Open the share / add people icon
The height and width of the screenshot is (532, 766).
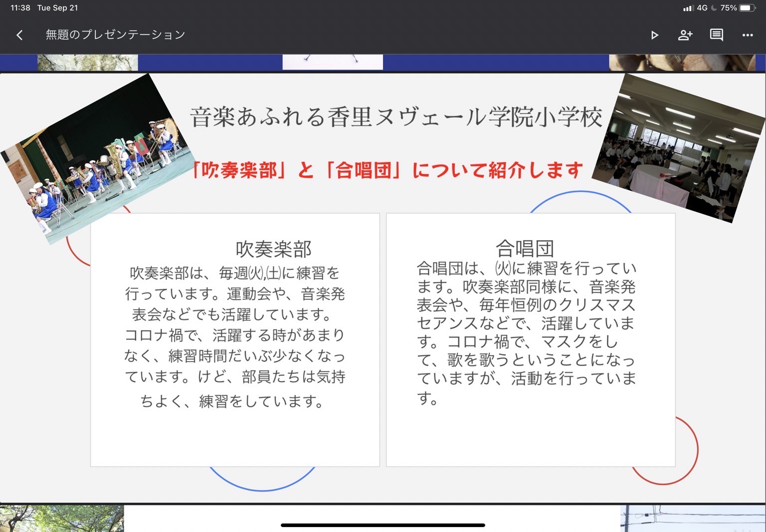[x=685, y=35]
